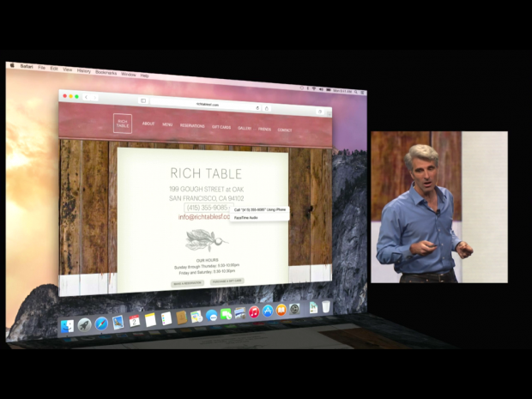Open the Safari menu
532x399 pixels.
coord(27,66)
